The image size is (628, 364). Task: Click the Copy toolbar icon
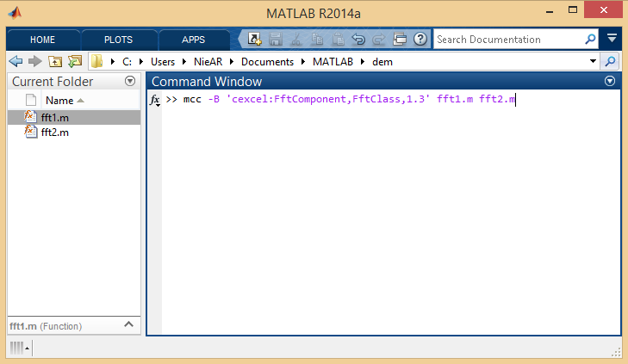pos(317,40)
